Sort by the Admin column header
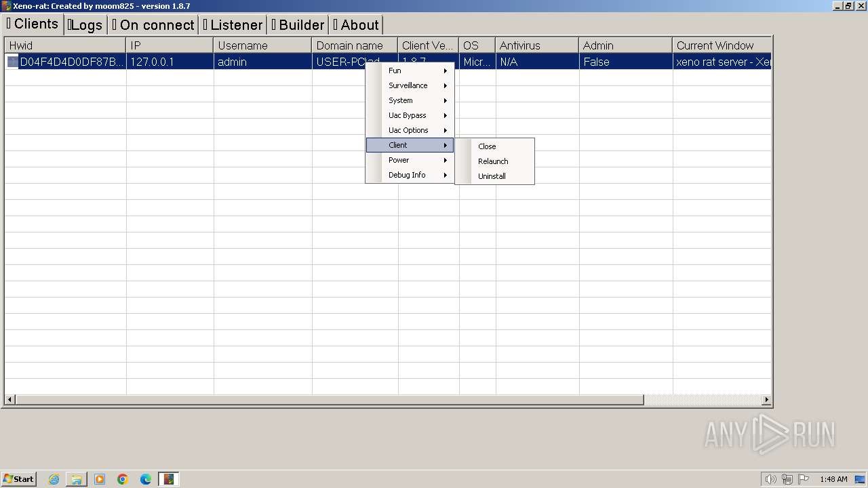The height and width of the screenshot is (488, 868). [x=626, y=45]
